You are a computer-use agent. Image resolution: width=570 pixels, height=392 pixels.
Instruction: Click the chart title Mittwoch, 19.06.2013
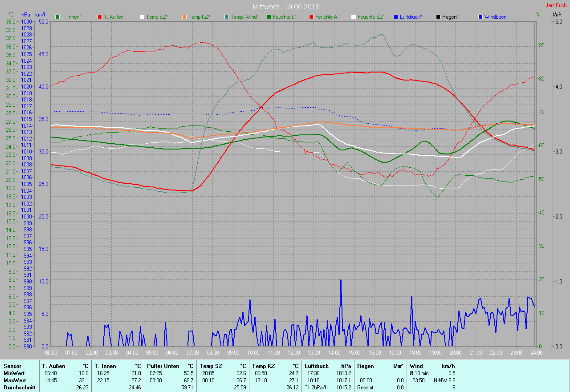286,7
